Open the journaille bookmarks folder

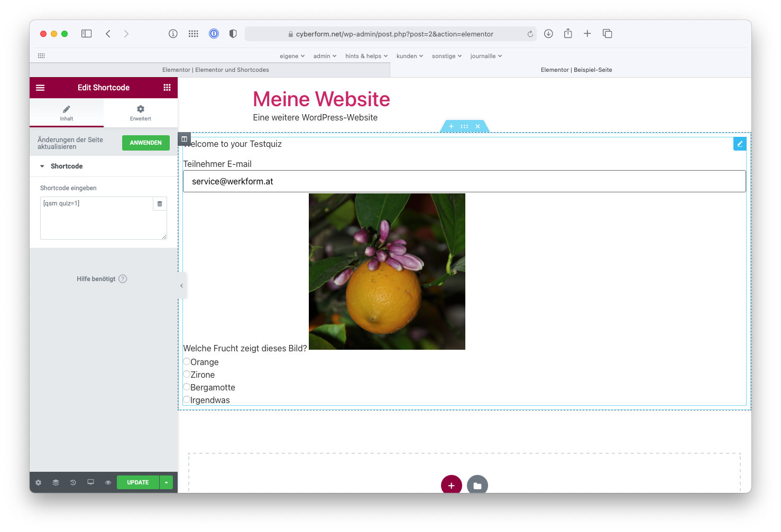[x=486, y=56]
